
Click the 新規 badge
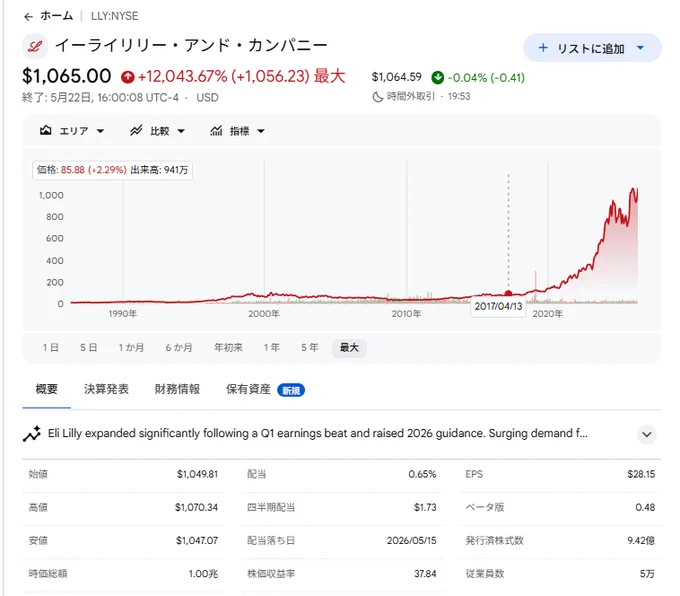[x=291, y=390]
